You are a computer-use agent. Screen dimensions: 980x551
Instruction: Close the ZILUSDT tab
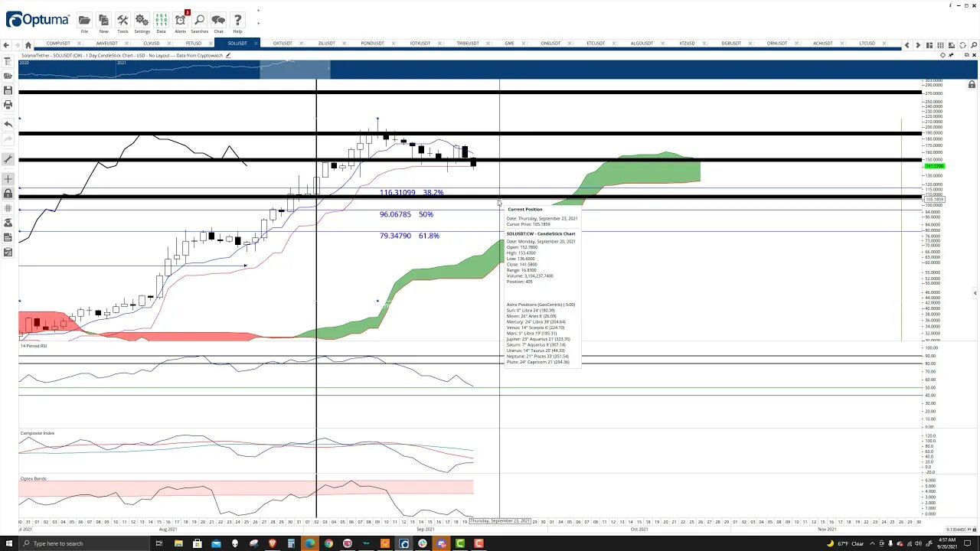[x=345, y=44]
